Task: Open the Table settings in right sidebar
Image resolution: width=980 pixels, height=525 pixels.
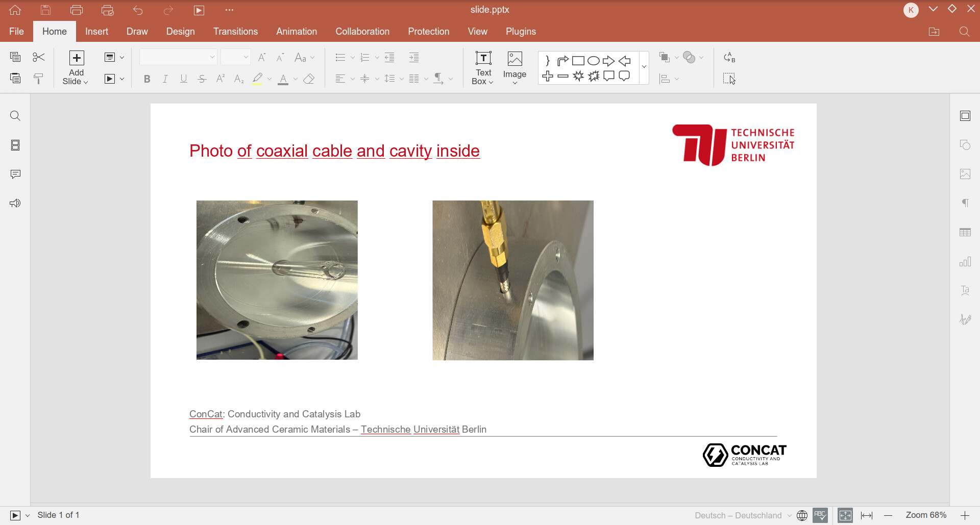Action: [x=965, y=233]
